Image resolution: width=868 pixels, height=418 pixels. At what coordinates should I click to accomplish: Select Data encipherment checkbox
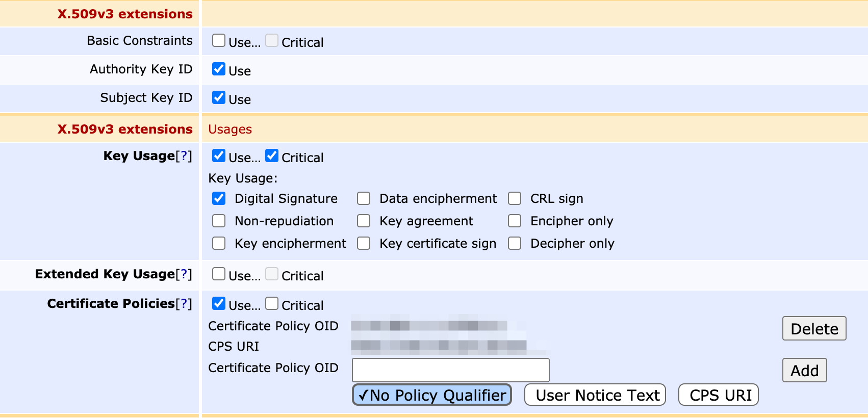point(364,198)
